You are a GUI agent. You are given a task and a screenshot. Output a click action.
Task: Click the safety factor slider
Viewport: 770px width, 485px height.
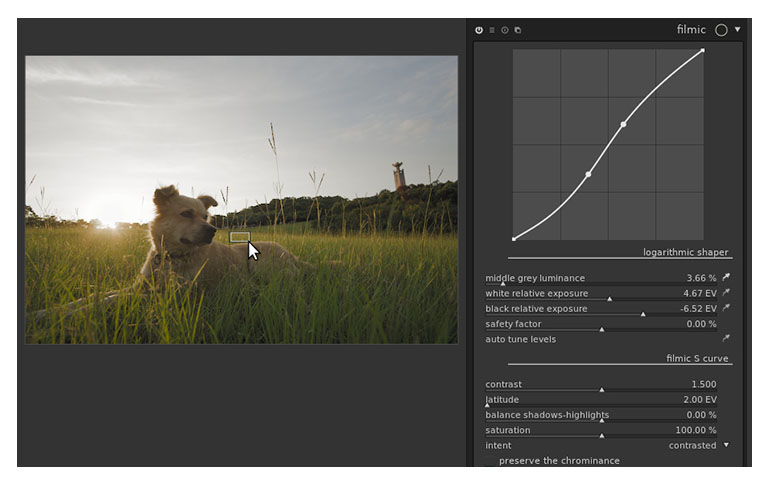(x=600, y=325)
